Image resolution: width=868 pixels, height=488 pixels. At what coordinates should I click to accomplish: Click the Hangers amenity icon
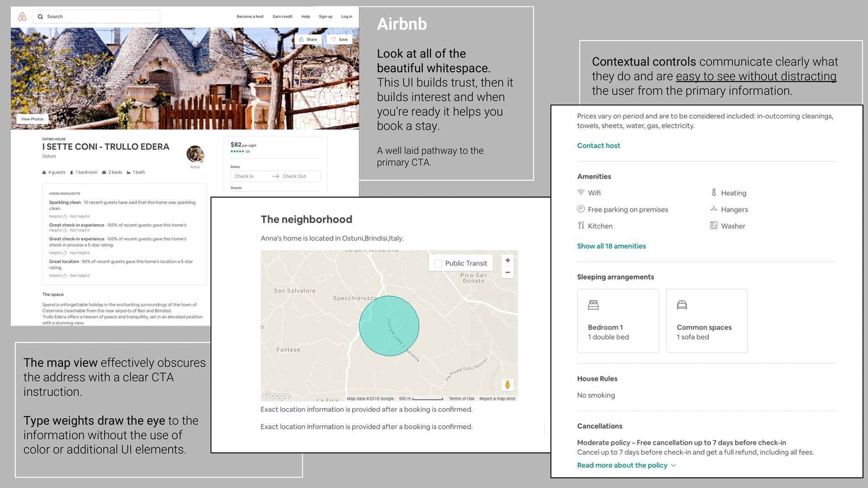[714, 209]
